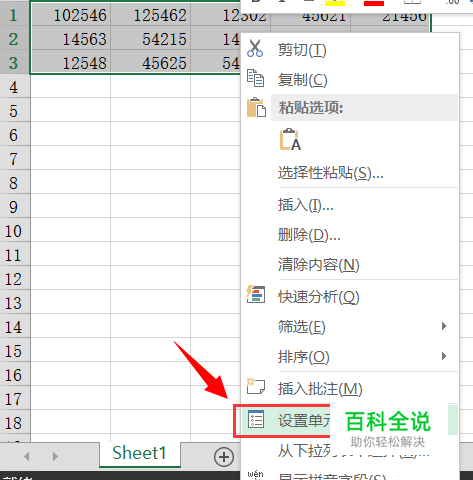Click the previous sheet navigation arrow
Viewport: 473px width, 480px height.
coord(27,456)
